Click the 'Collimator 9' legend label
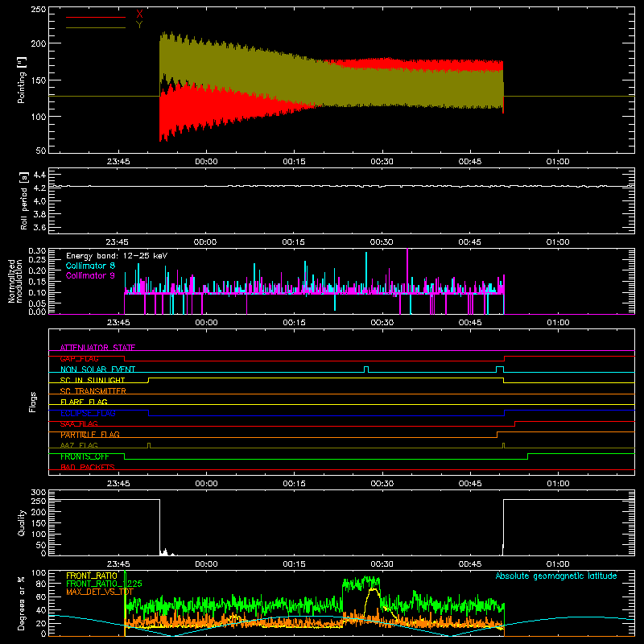This screenshot has width=644, height=644. [90, 275]
